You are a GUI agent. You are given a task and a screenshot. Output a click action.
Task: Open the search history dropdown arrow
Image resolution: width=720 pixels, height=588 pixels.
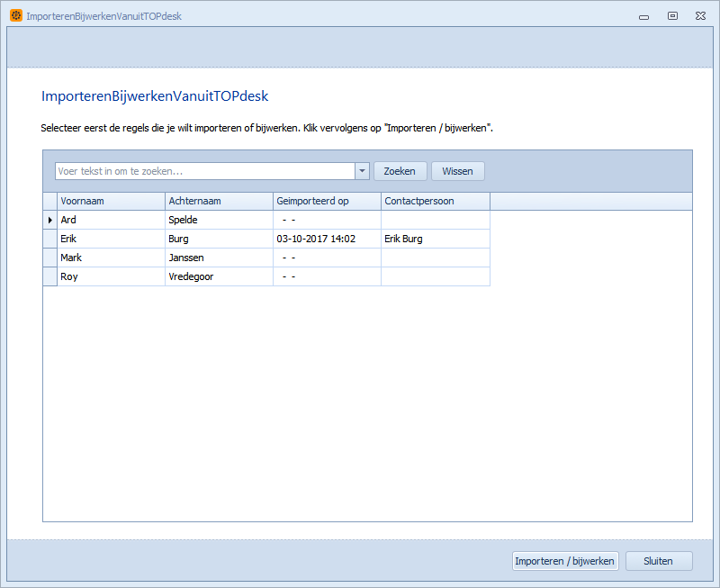363,171
